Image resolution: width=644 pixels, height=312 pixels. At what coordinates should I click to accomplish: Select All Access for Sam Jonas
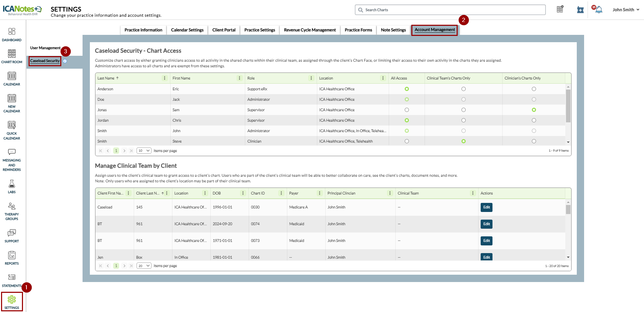pos(406,110)
